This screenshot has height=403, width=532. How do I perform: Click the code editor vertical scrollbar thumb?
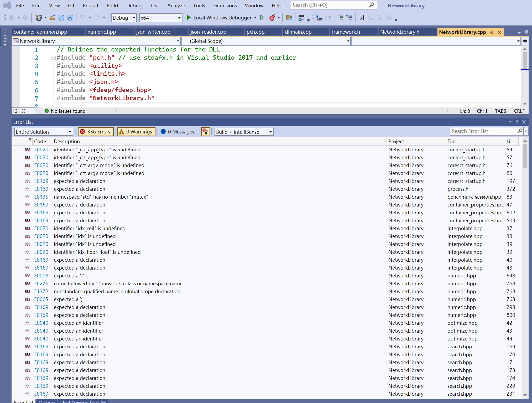pyautogui.click(x=525, y=61)
